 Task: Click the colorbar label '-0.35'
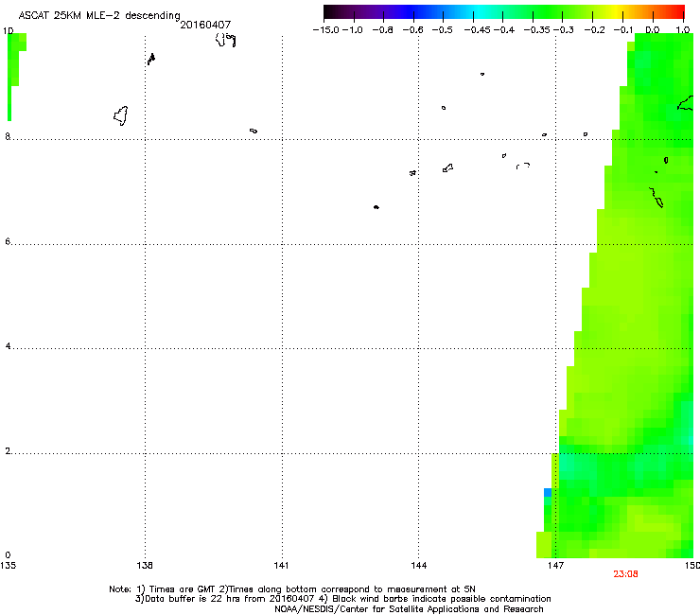click(x=537, y=30)
